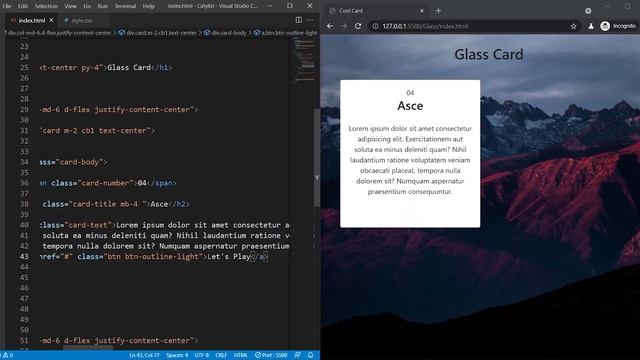This screenshot has width=640, height=360.
Task: Change file encoding UTF-8
Action: [202, 355]
